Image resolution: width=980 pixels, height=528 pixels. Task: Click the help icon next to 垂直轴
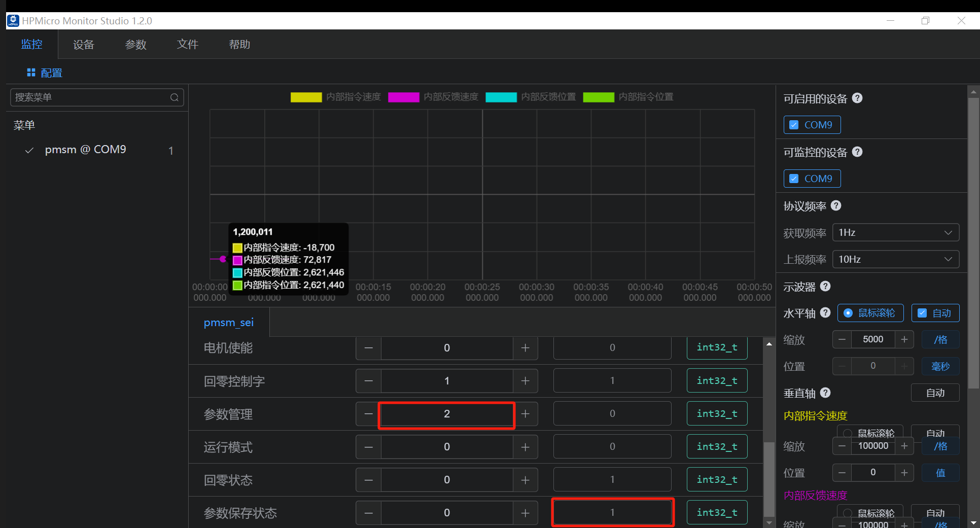click(825, 393)
